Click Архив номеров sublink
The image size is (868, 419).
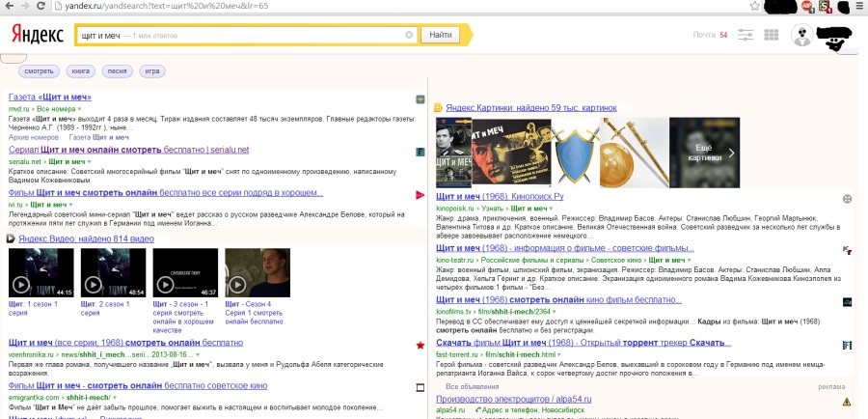(x=33, y=137)
